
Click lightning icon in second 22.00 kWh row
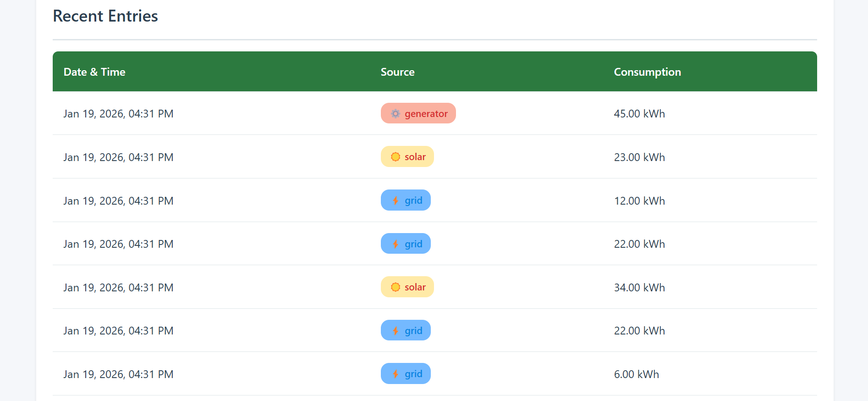tap(396, 330)
